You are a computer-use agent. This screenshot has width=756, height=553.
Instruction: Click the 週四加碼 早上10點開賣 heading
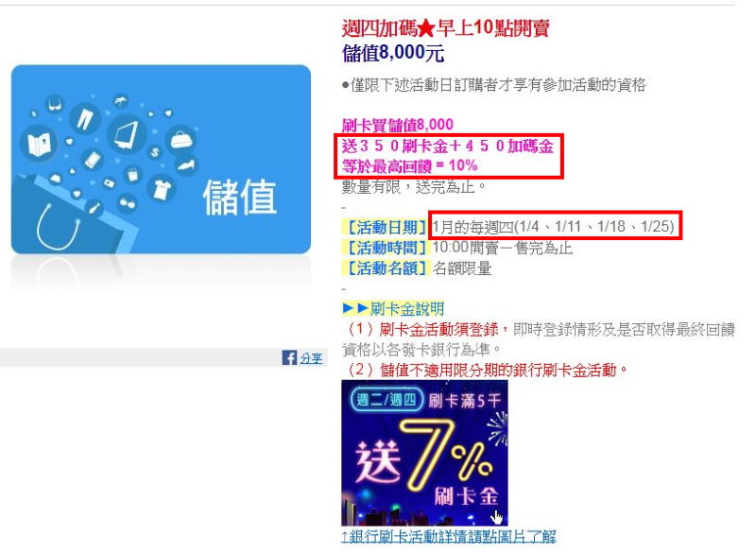445,28
